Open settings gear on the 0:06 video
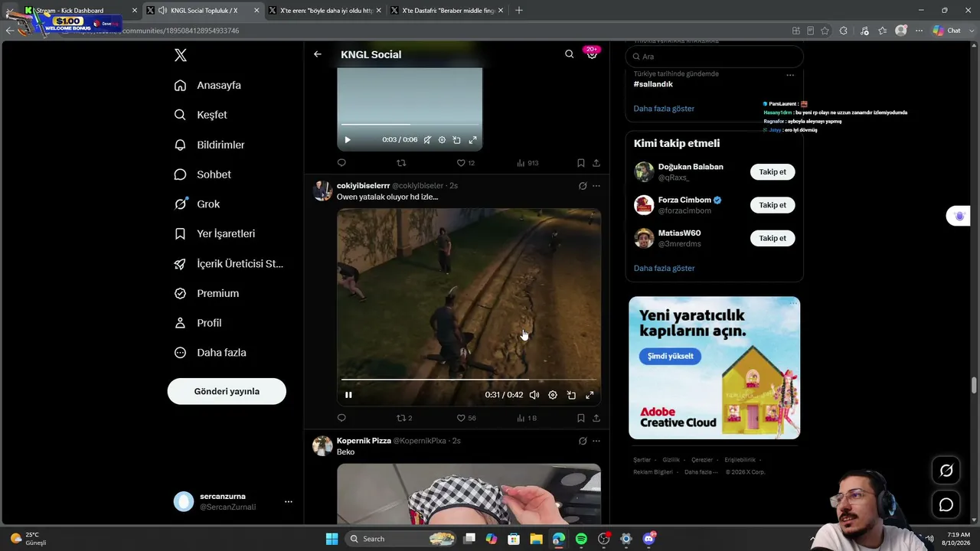The height and width of the screenshot is (551, 980). coord(442,140)
